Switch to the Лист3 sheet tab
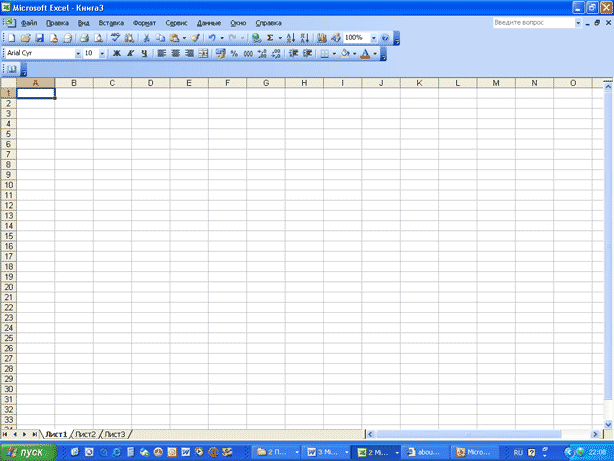 [x=115, y=434]
